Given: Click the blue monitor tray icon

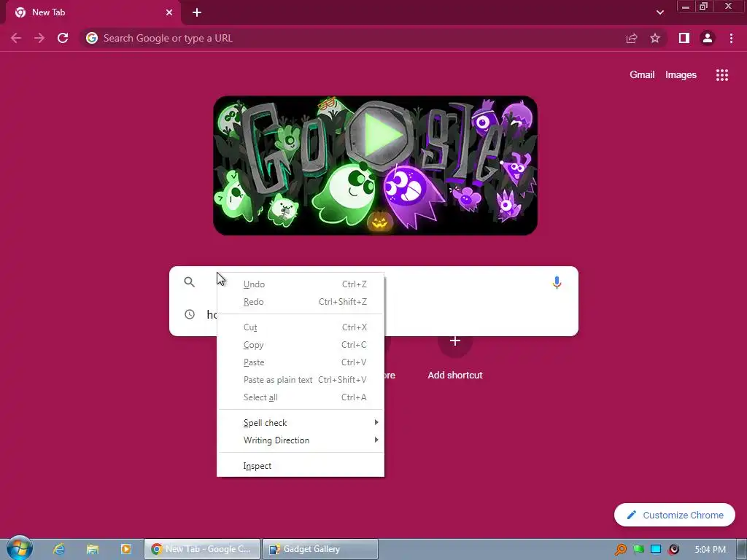Looking at the screenshot, I should tap(656, 550).
